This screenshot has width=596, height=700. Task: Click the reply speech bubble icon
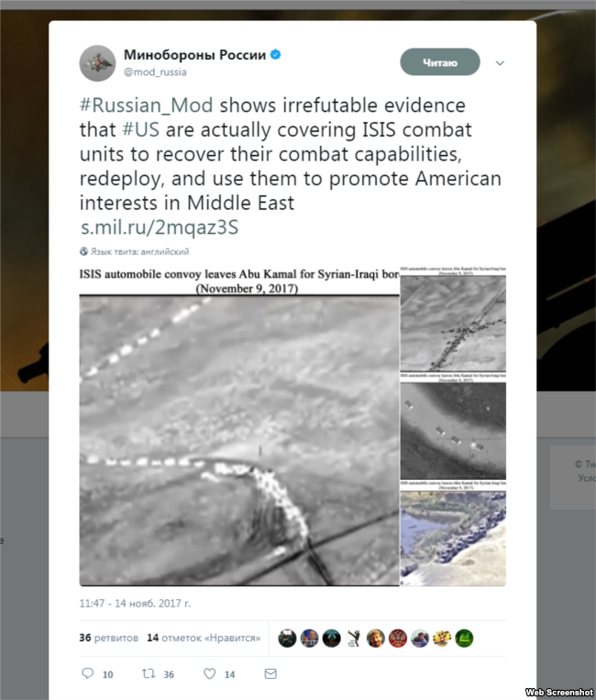88,673
